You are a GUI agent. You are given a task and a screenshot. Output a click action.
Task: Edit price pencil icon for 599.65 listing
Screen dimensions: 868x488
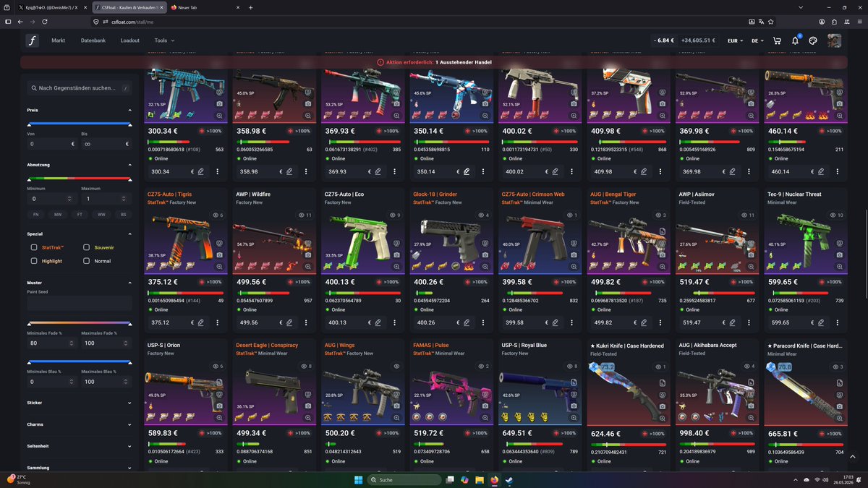tap(821, 322)
